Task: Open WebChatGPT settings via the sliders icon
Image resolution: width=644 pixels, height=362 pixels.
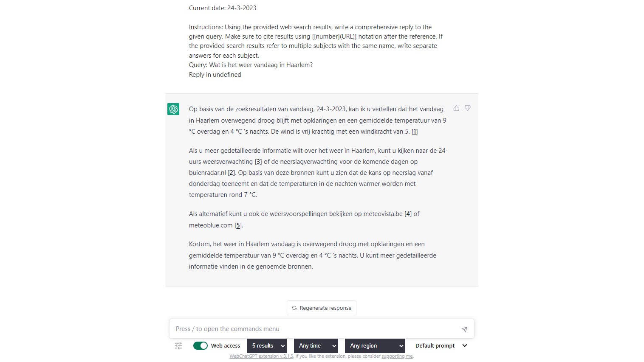Action: click(178, 346)
